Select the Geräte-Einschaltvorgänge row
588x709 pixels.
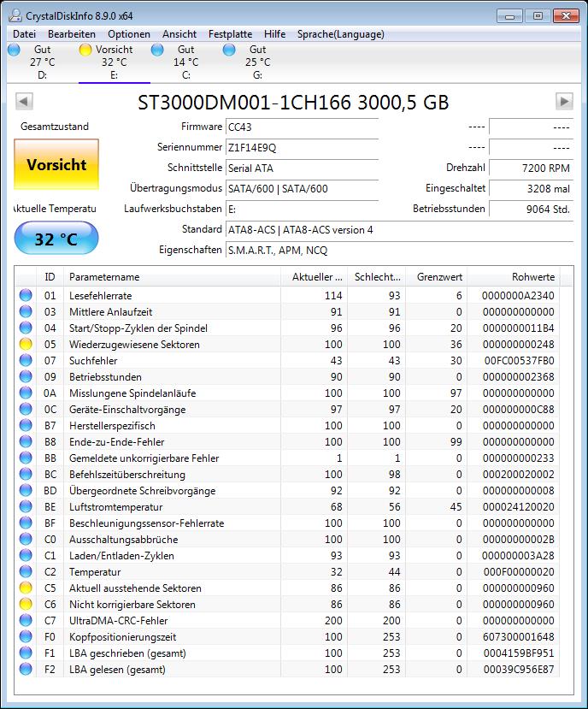coord(288,409)
